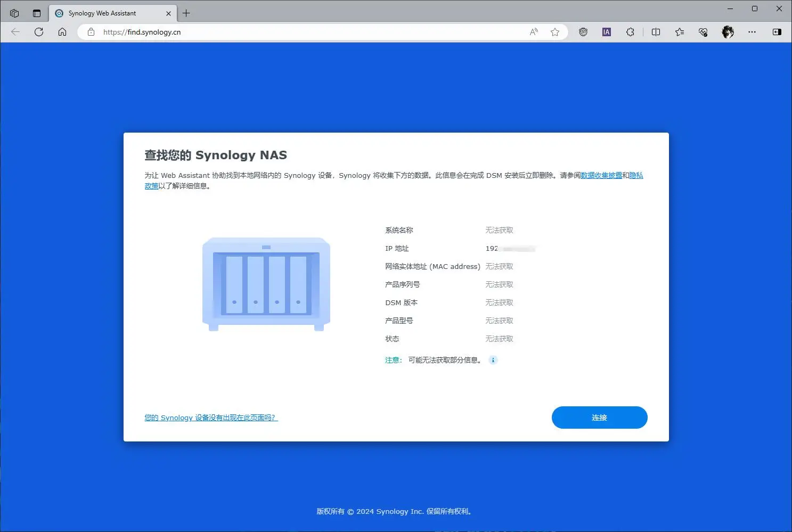Toggle split screen icon in toolbar
This screenshot has height=532, width=792.
(656, 32)
